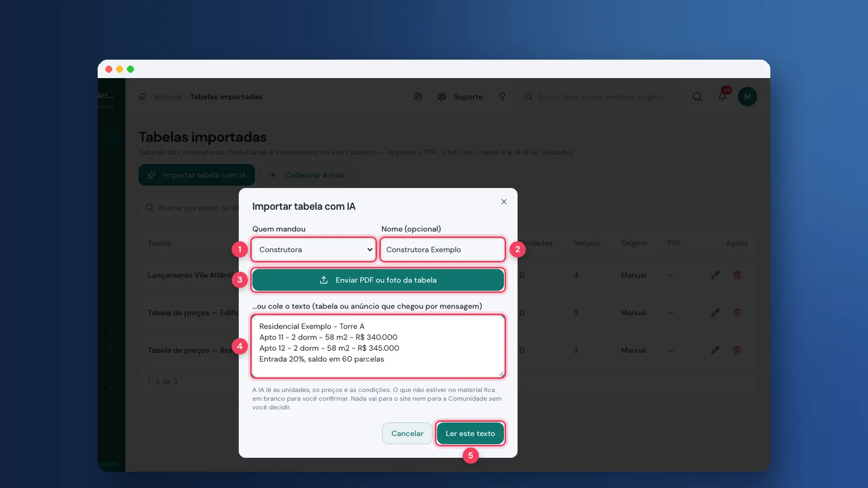Click Enviar PDF ou foto da tabela
This screenshot has width=868, height=488.
tap(378, 280)
